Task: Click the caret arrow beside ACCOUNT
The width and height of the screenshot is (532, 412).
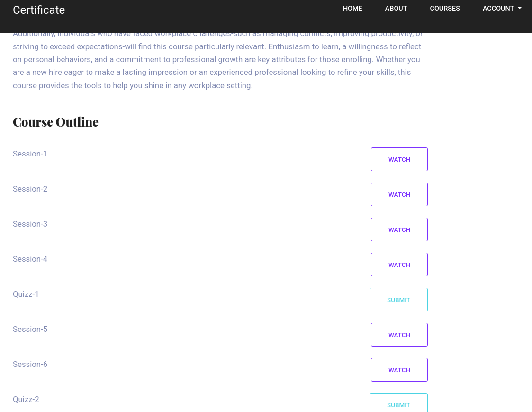Action: [520, 9]
